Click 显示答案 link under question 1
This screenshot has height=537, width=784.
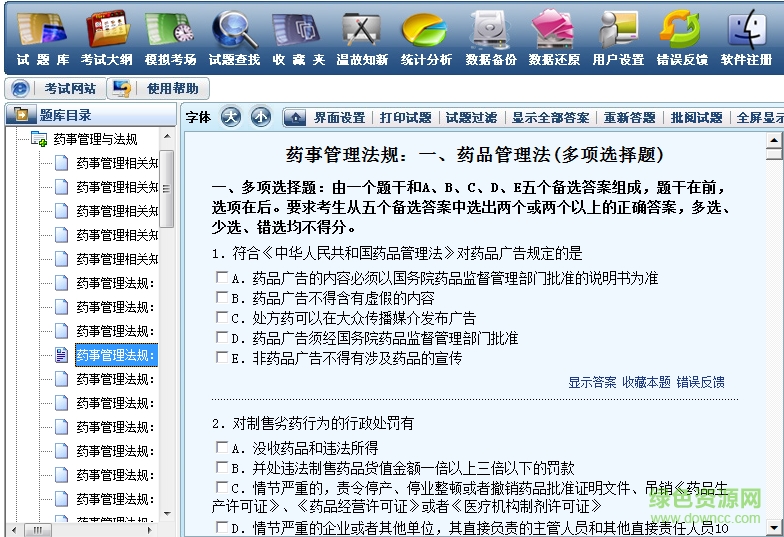coord(592,382)
